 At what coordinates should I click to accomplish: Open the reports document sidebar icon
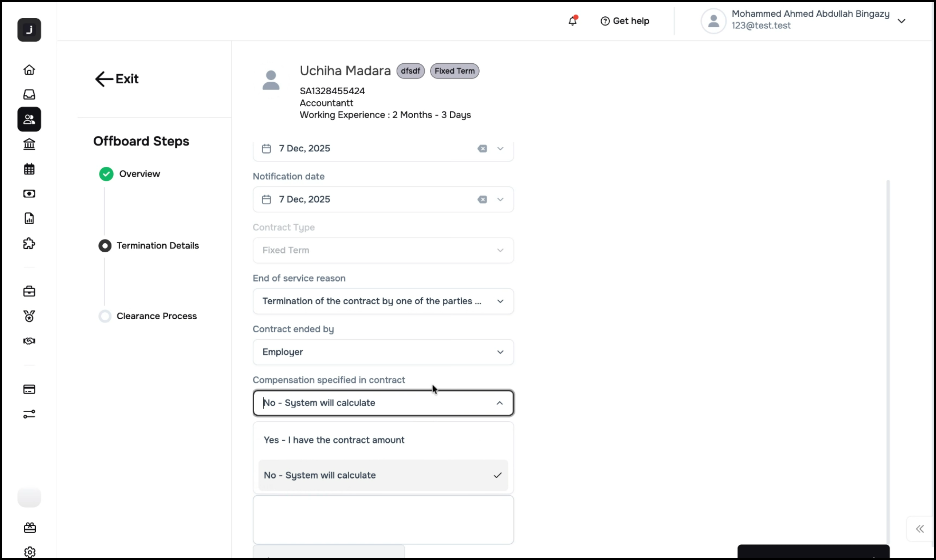29,218
